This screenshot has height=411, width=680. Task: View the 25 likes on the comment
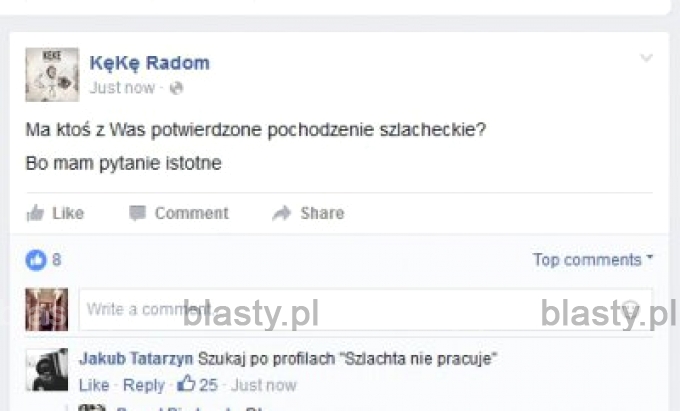[x=198, y=384]
